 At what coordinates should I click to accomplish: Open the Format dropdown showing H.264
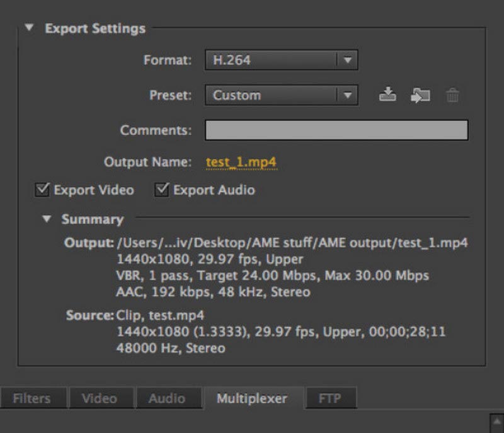pyautogui.click(x=271, y=61)
